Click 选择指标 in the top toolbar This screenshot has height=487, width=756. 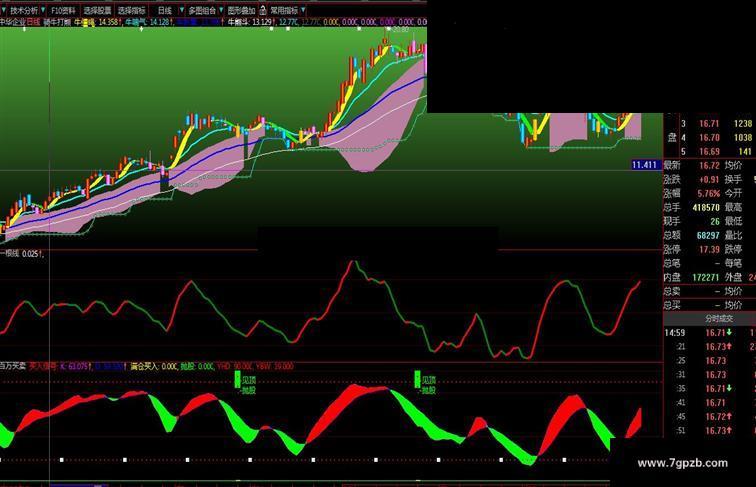pyautogui.click(x=132, y=10)
